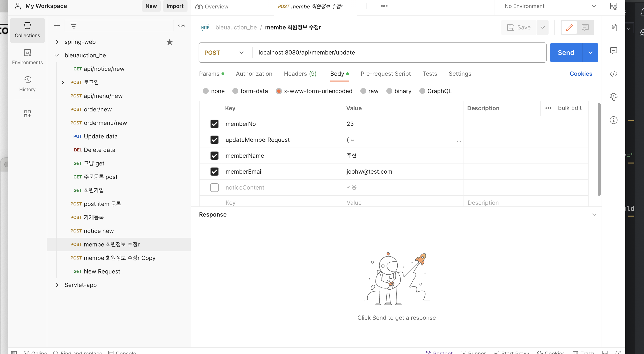The image size is (644, 354).
Task: Open the POST method dropdown
Action: click(223, 53)
